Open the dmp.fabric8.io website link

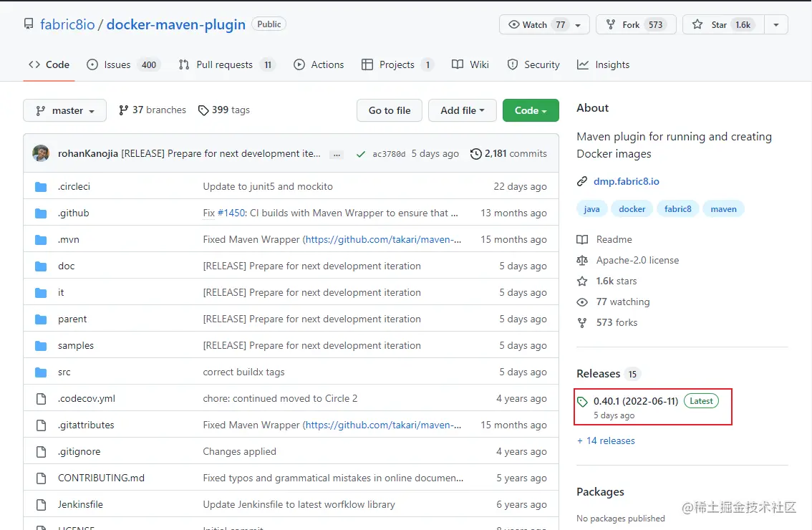(626, 181)
